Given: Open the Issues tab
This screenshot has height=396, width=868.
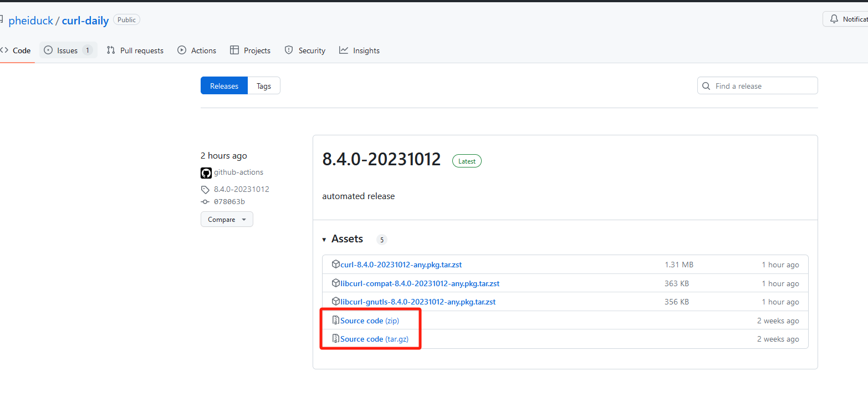Looking at the screenshot, I should (x=68, y=50).
